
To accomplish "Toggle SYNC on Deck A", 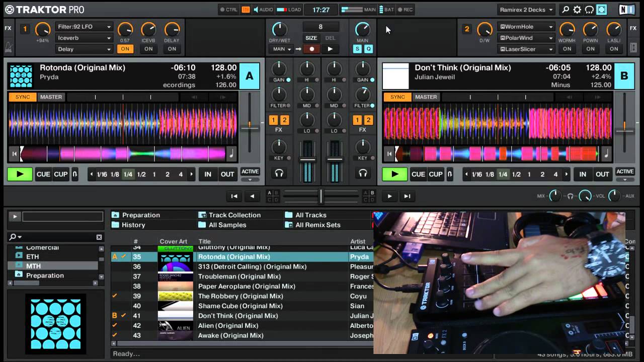I will point(23,97).
